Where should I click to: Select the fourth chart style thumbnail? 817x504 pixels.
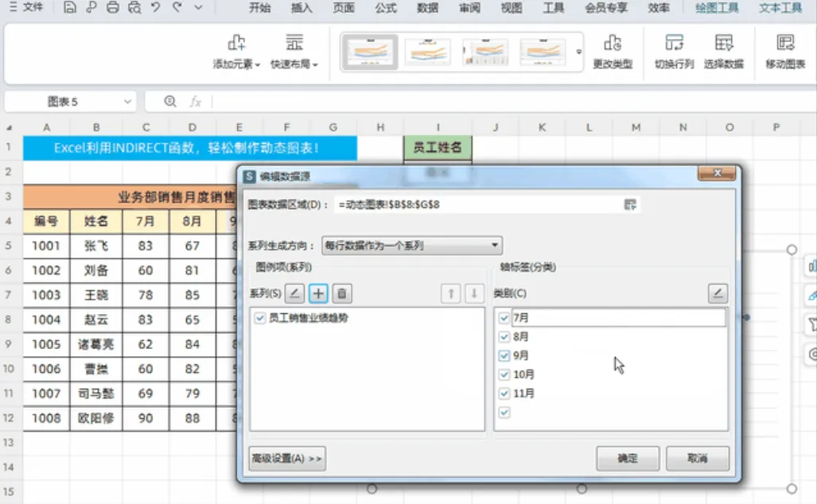[543, 52]
